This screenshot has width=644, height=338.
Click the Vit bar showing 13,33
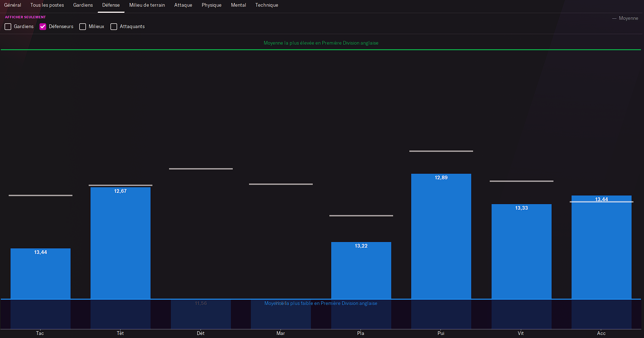point(522,266)
